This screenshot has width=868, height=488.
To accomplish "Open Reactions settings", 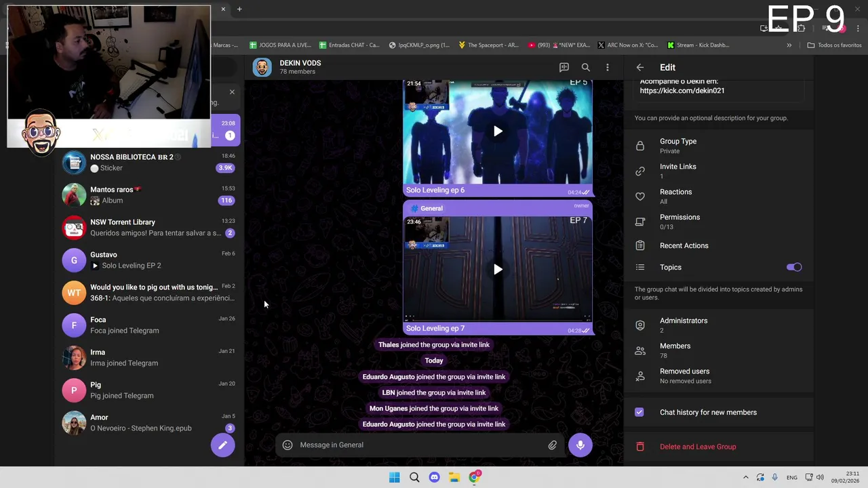I will click(719, 196).
